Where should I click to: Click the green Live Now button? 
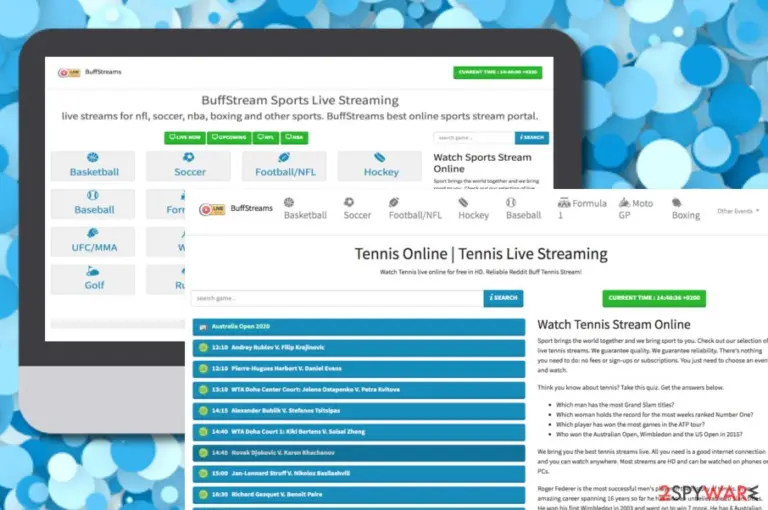click(185, 138)
